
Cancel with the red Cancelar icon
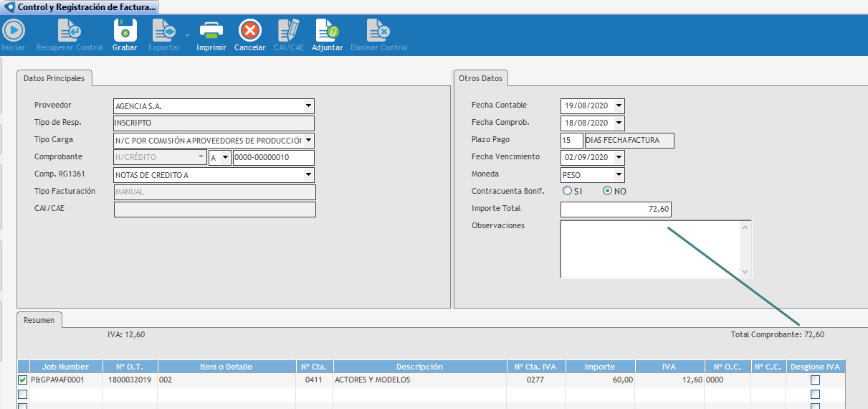[x=249, y=30]
